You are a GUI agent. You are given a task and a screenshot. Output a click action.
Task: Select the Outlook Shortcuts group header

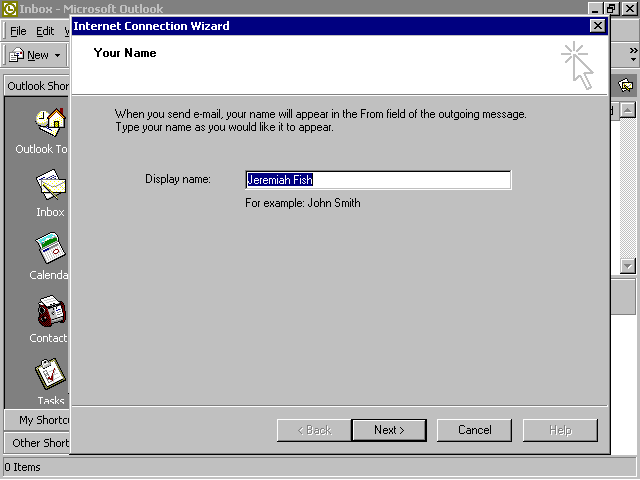37,86
